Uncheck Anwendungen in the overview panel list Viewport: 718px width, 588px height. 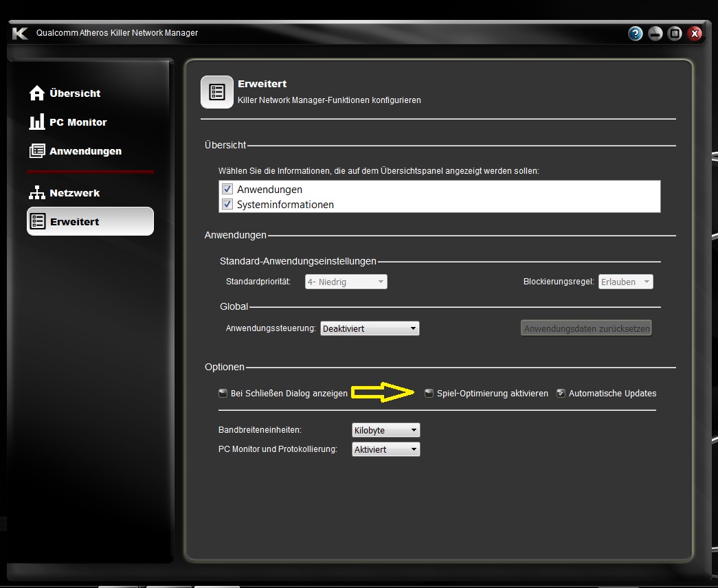point(227,189)
